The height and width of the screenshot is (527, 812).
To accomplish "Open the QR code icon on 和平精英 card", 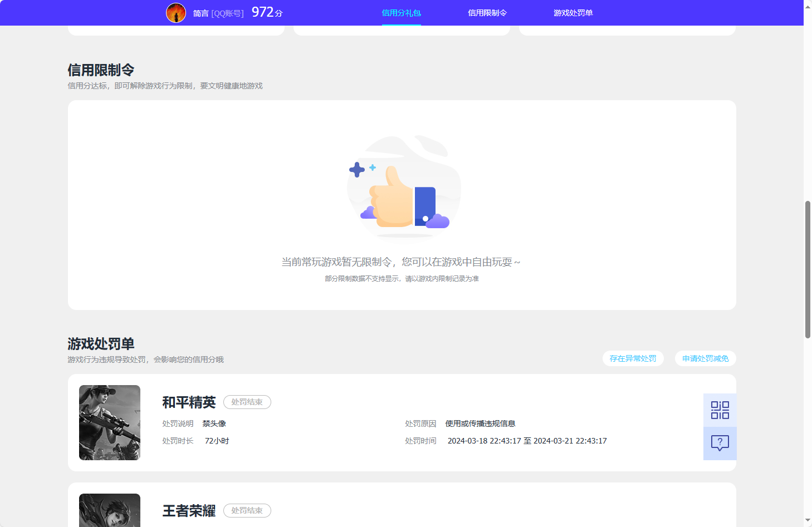I will [x=720, y=409].
